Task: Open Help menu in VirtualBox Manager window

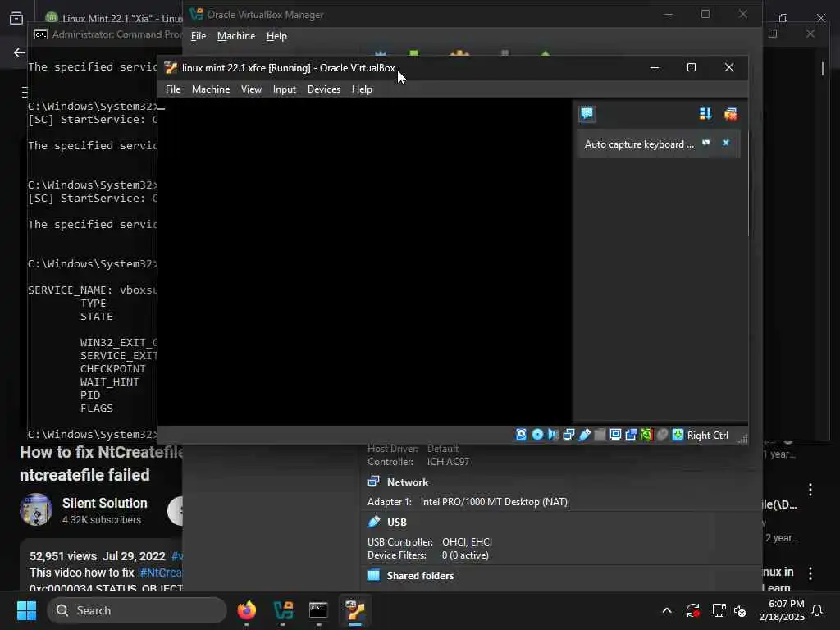Action: (x=276, y=36)
